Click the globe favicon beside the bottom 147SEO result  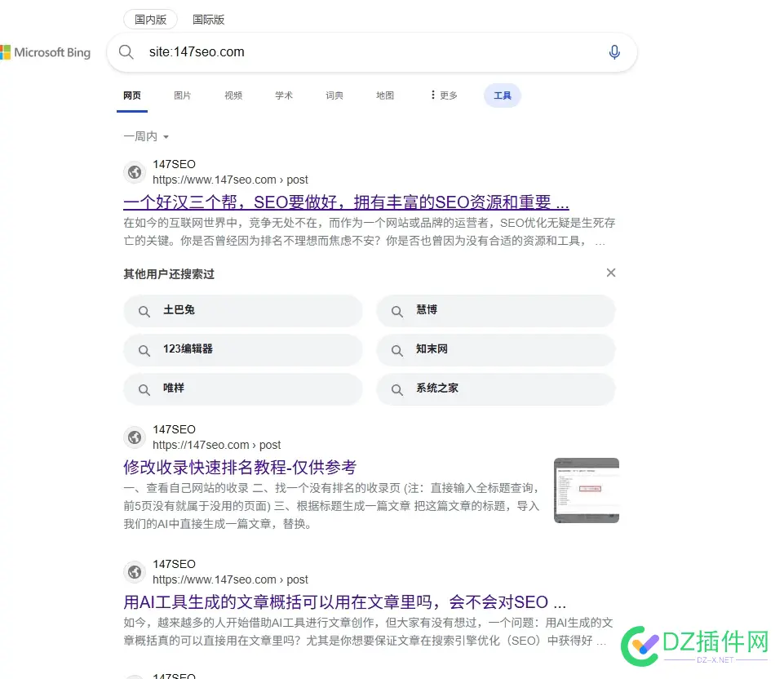click(x=135, y=572)
